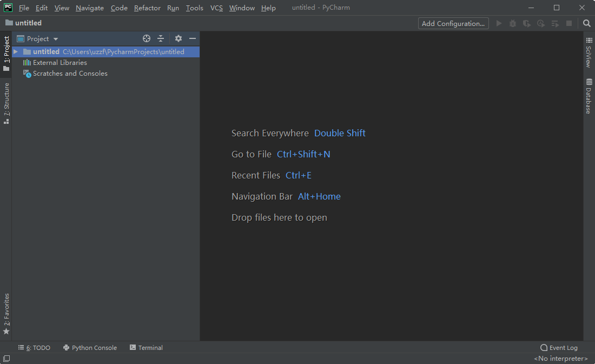Open the Window menu
Image resolution: width=595 pixels, height=364 pixels.
[242, 8]
